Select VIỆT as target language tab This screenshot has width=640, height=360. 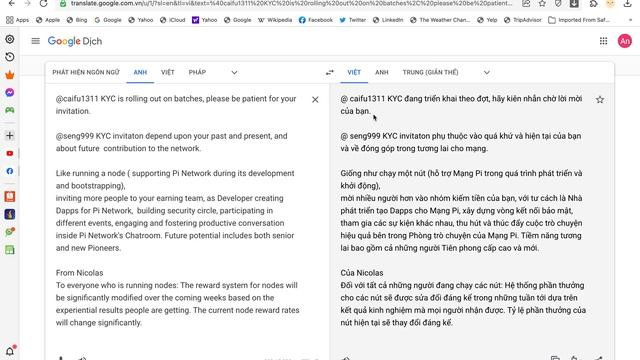[x=354, y=72]
